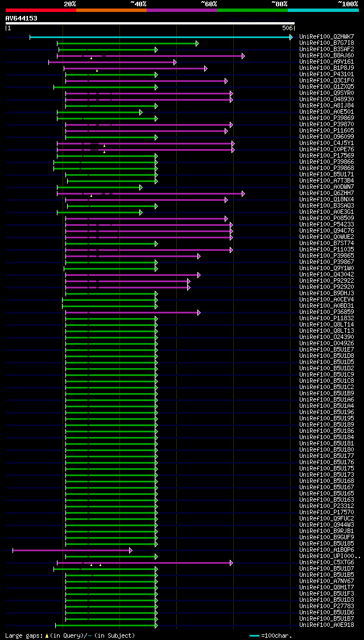Click the label UniRef100_A0E918

pos(326,625)
